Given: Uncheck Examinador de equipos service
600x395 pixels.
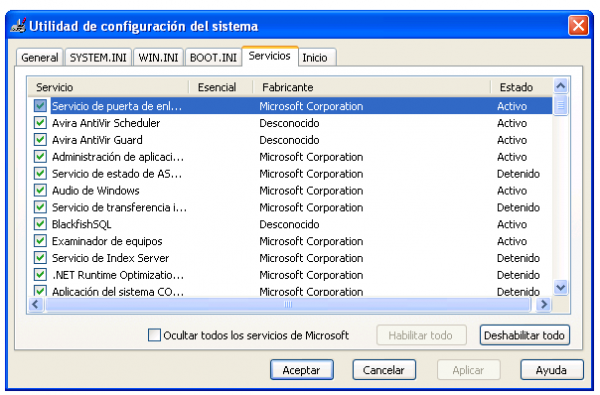Looking at the screenshot, I should 40,240.
